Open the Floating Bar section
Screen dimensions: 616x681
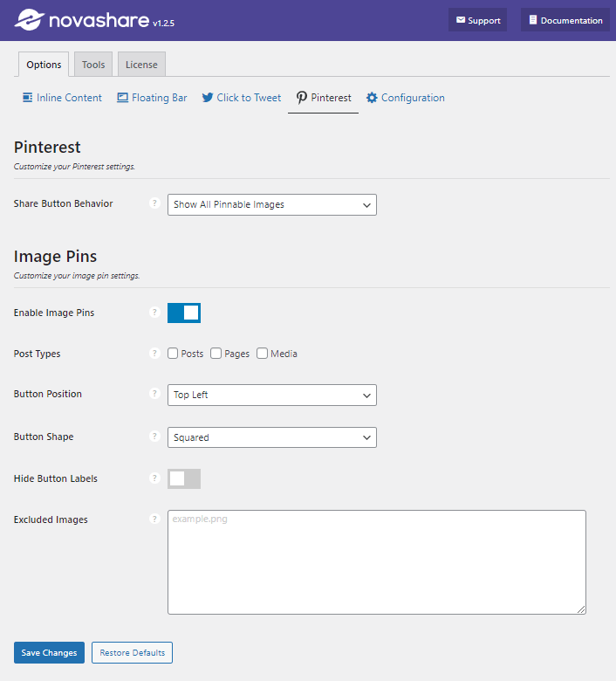coord(152,98)
